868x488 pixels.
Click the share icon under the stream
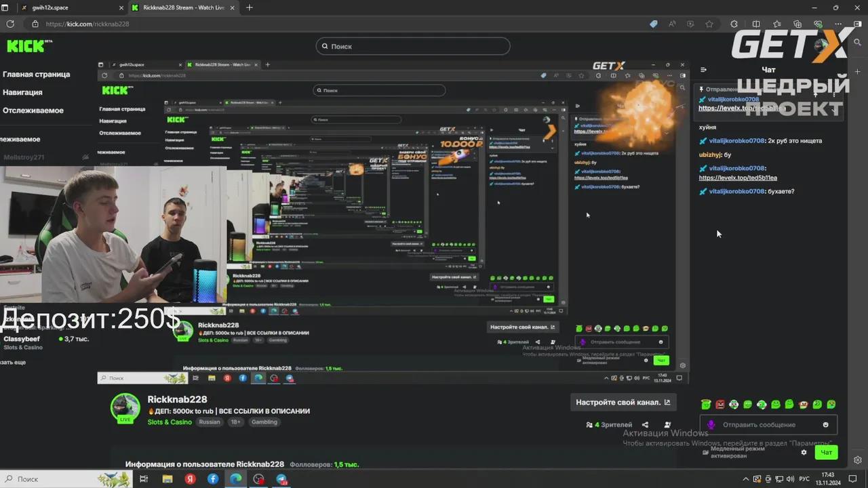click(645, 425)
